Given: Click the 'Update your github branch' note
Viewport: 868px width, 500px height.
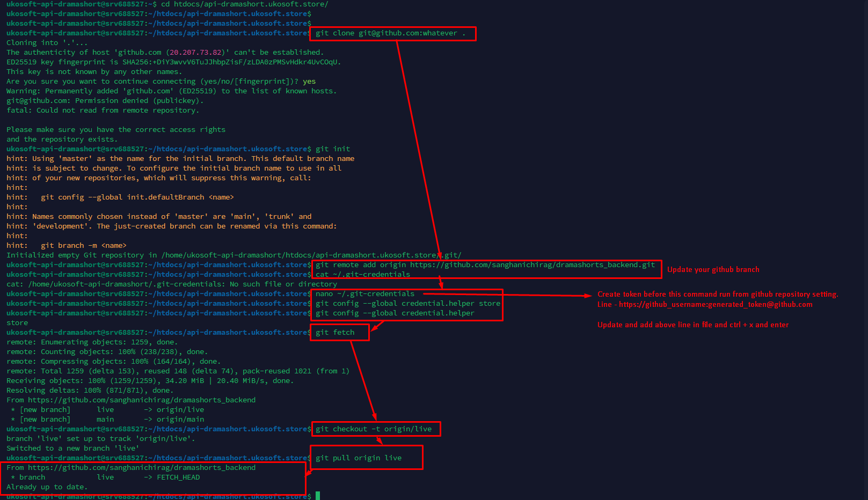Looking at the screenshot, I should (x=713, y=270).
